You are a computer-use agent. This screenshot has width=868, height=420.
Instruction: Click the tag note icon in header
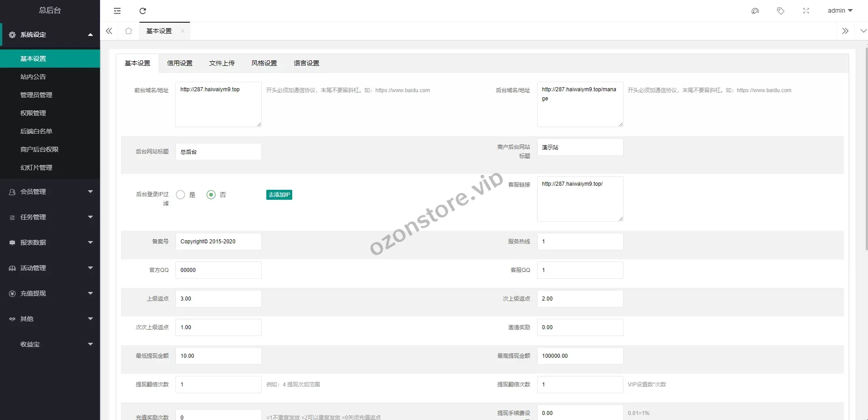pyautogui.click(x=780, y=11)
